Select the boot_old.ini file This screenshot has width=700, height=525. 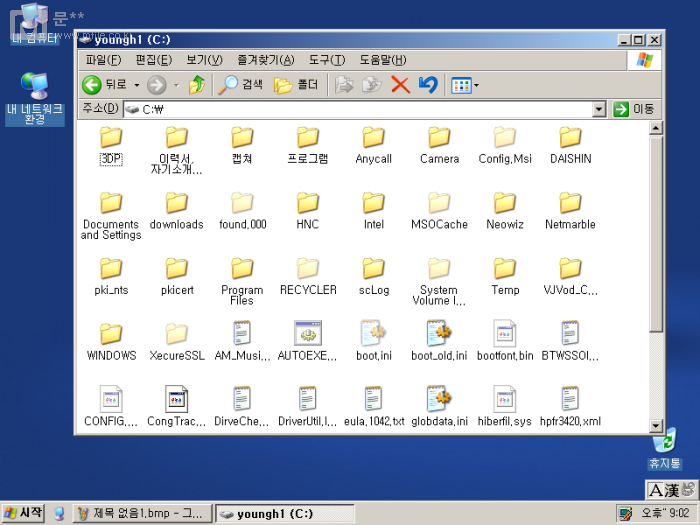(439, 341)
